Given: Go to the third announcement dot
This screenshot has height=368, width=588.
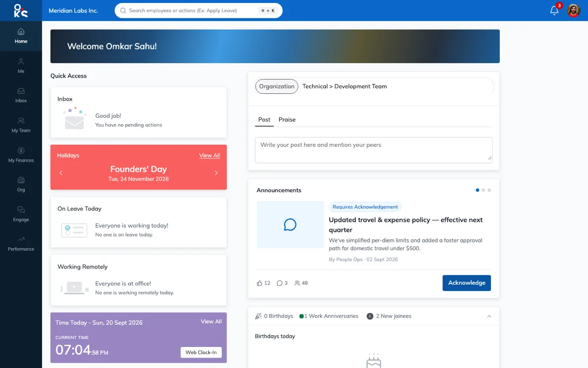Looking at the screenshot, I should pyautogui.click(x=489, y=190).
